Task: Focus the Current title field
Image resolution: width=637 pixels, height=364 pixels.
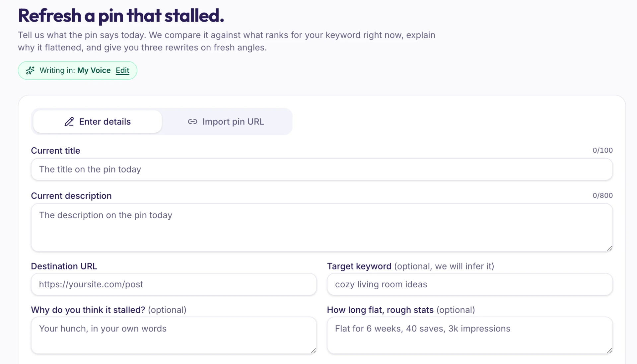Action: pyautogui.click(x=322, y=169)
